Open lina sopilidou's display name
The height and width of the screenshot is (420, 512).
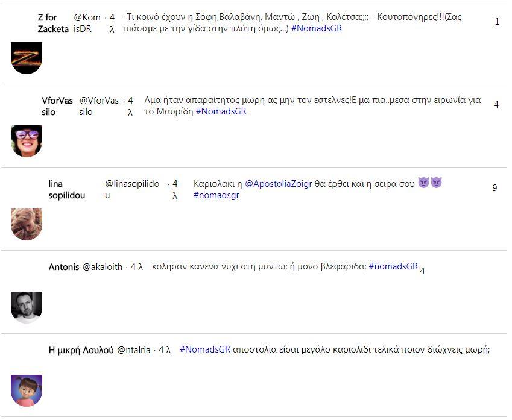66,189
